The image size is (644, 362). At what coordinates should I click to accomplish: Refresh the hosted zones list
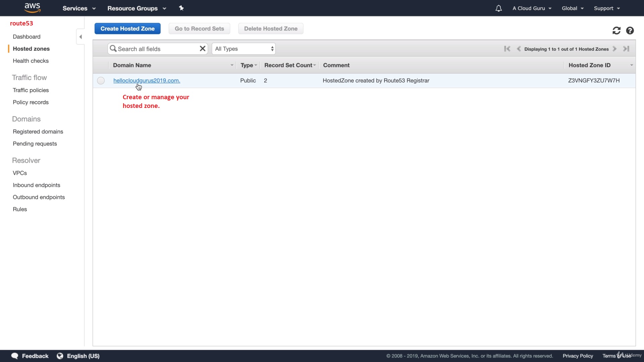[x=616, y=31]
